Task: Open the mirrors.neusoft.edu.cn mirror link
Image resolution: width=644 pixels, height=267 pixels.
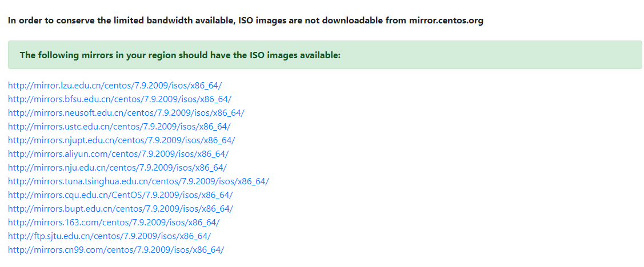Action: coord(126,113)
